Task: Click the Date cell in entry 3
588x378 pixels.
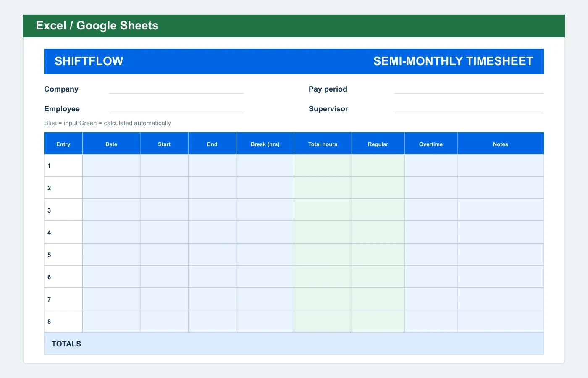Action: pyautogui.click(x=111, y=210)
